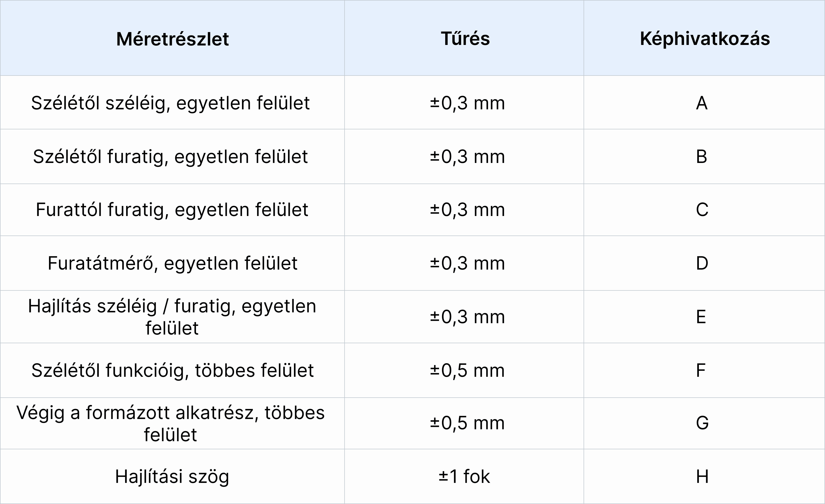
Task: Click the ±0,5 mm value in row F
Action: (467, 370)
